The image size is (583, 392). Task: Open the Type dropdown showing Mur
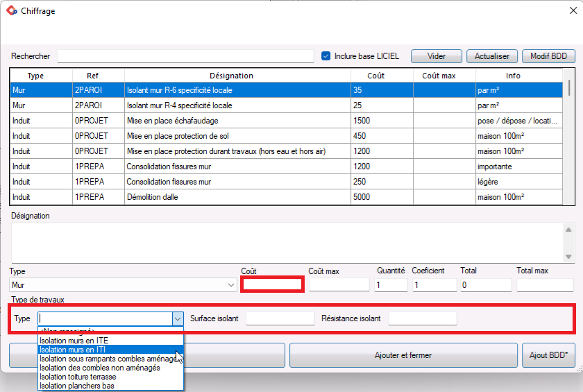click(x=123, y=285)
